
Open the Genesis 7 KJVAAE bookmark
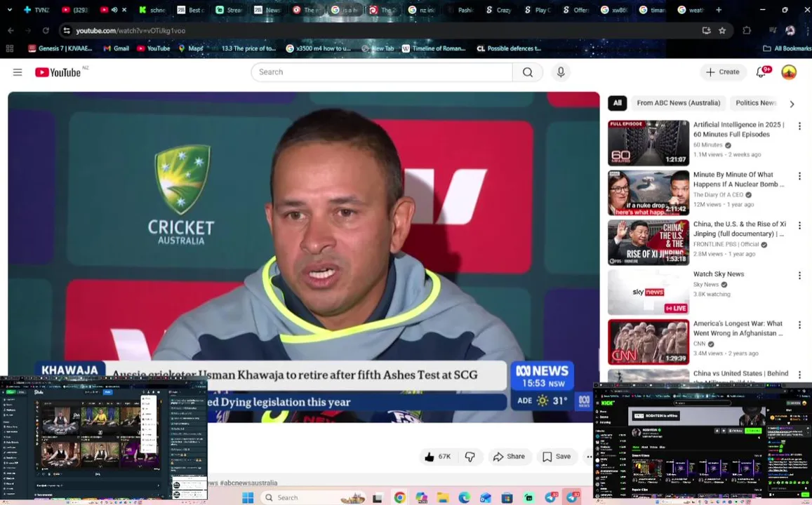[60, 48]
